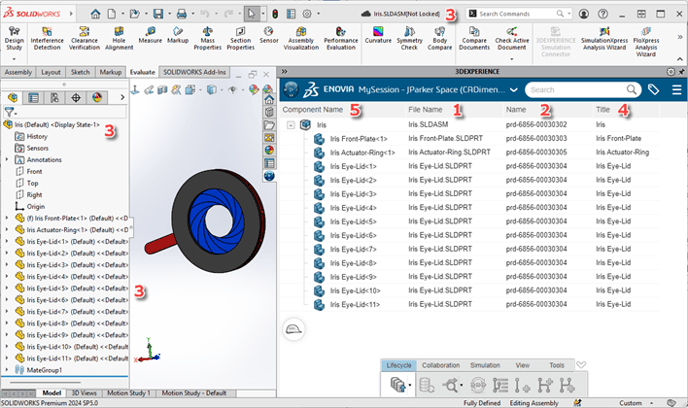Viewport: 688px width, 408px height.
Task: Launch Clearance Verification
Action: 84,38
